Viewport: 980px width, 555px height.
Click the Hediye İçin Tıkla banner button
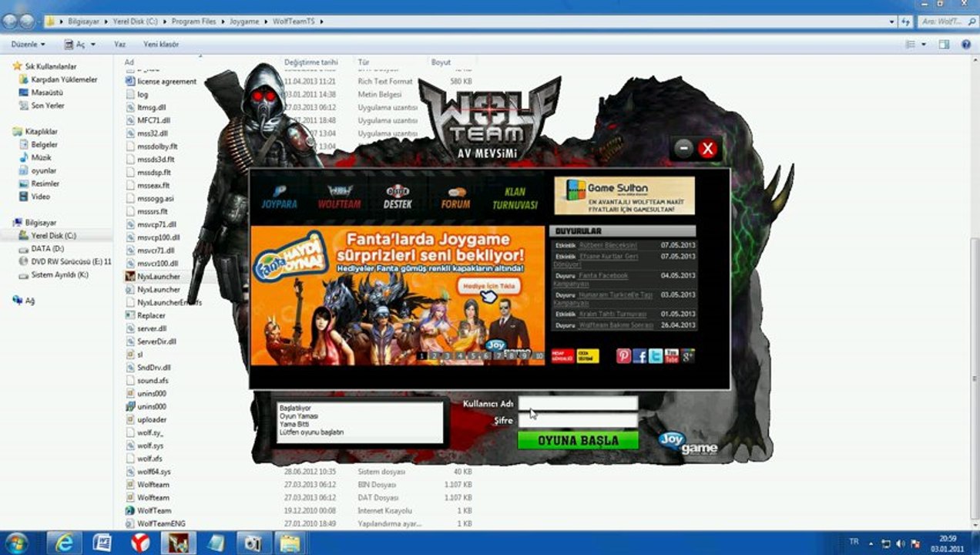489,285
